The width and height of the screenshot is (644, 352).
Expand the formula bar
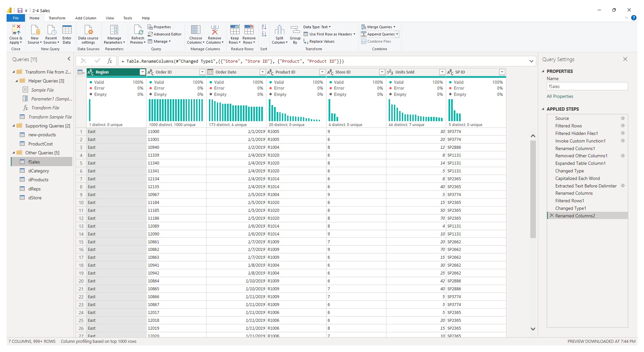point(531,61)
